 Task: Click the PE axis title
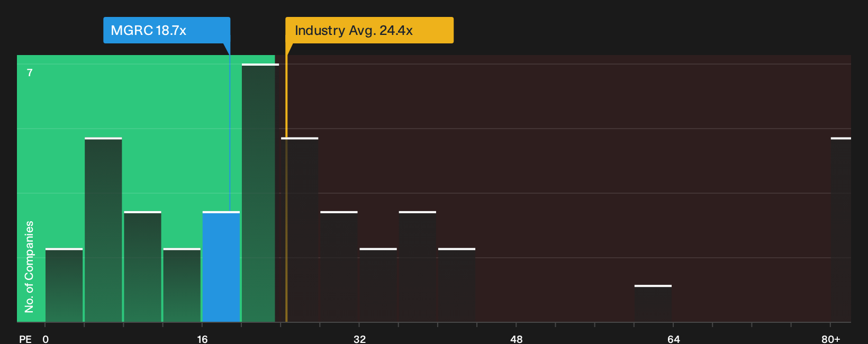(25, 339)
